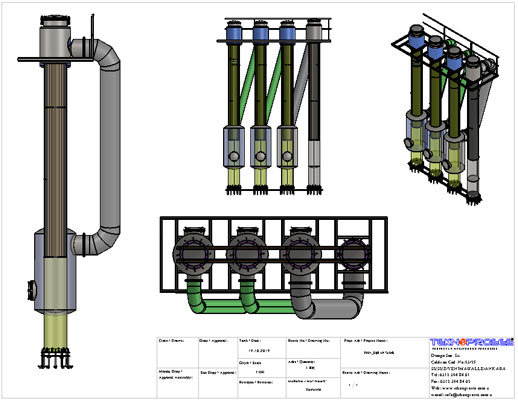Click the smallest circular flange in plan view
The width and height of the screenshot is (518, 400).
point(354,254)
